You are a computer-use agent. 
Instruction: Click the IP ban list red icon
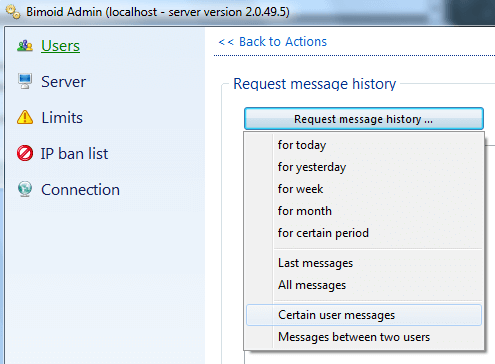point(25,153)
